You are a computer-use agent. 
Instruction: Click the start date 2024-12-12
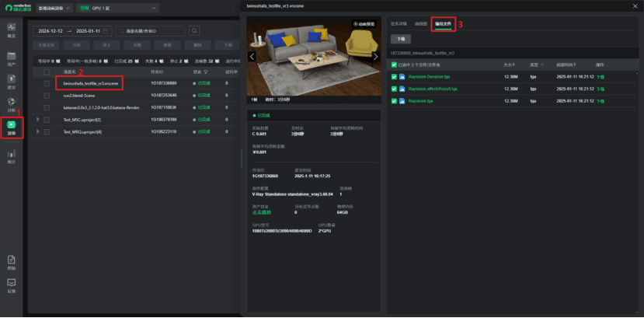50,31
